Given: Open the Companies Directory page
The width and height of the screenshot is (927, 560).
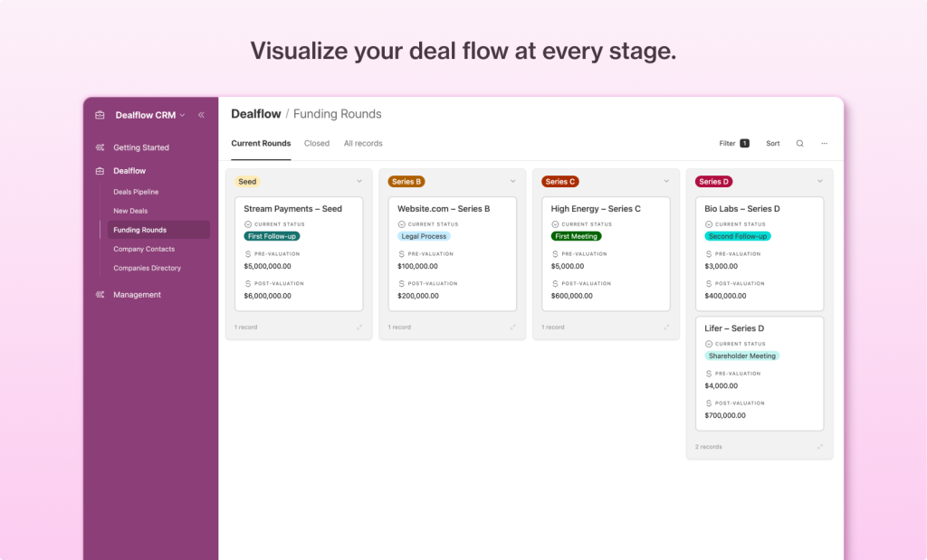Looking at the screenshot, I should point(148,268).
